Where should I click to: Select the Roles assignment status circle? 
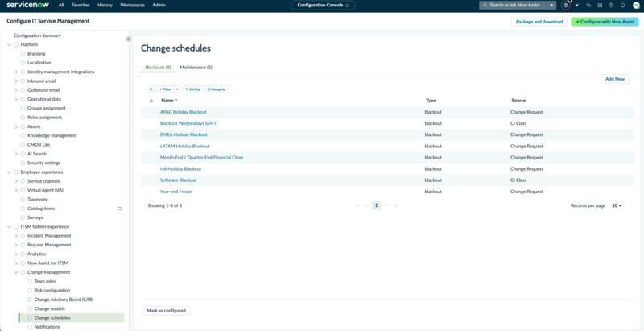pos(23,118)
